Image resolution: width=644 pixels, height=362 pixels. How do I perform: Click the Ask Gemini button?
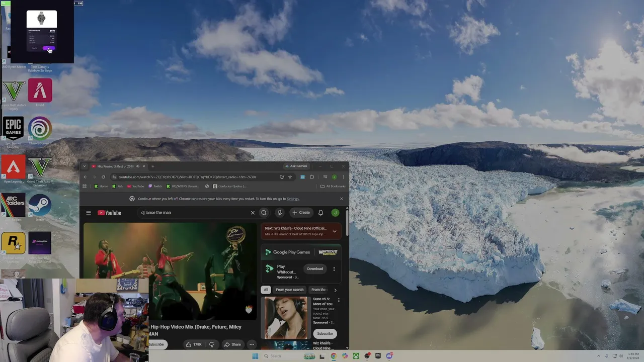pos(296,166)
